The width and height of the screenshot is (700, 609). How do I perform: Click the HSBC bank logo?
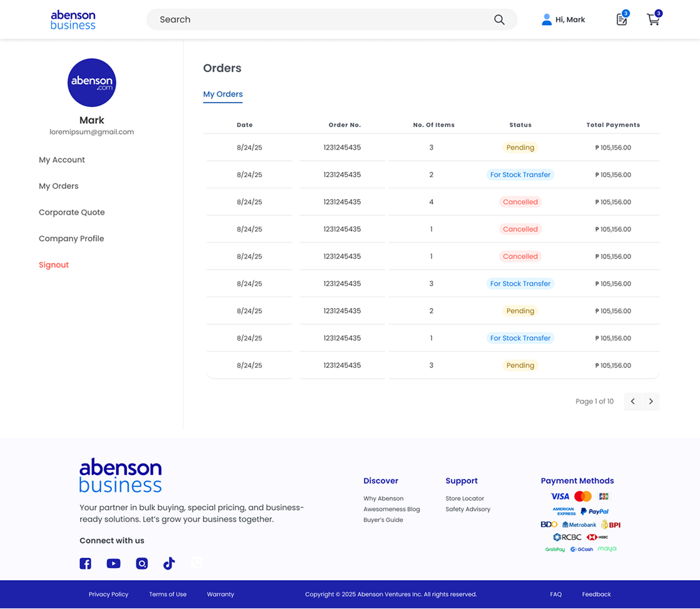pyautogui.click(x=597, y=537)
